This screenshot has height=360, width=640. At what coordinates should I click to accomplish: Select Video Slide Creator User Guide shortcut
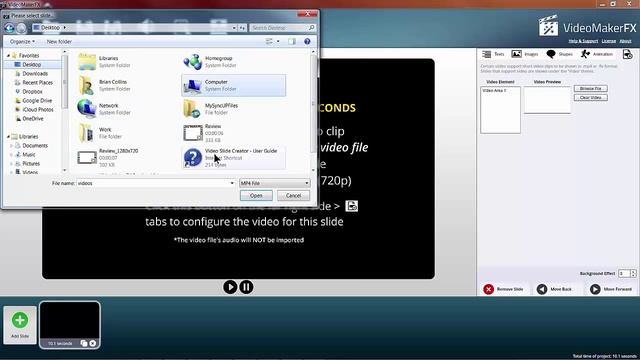[x=233, y=158]
